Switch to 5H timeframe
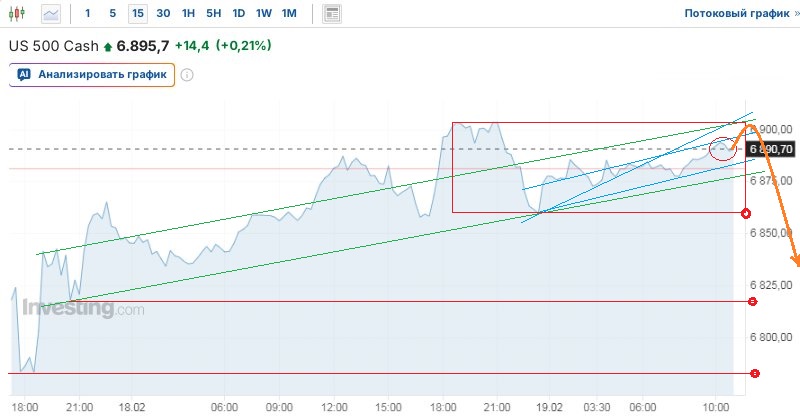 213,14
